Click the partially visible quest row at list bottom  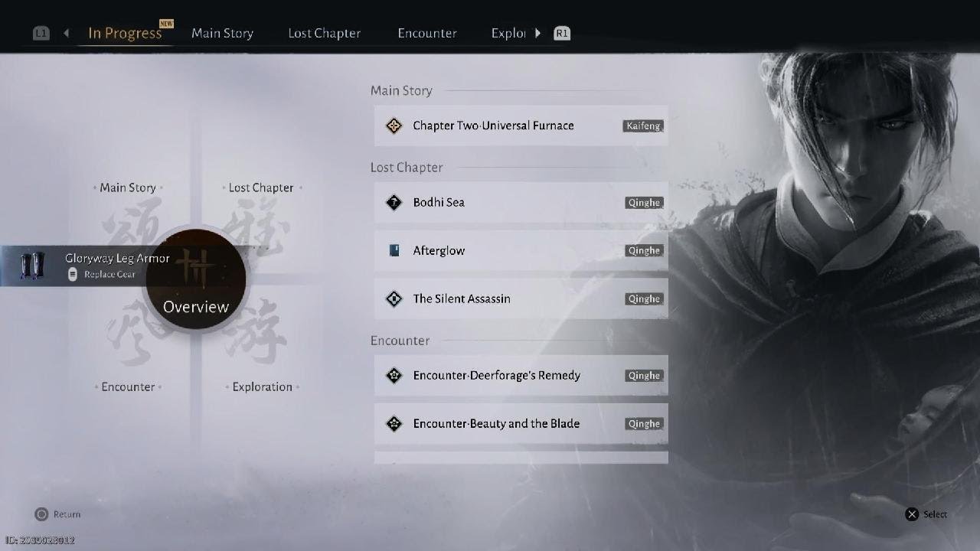coord(521,458)
